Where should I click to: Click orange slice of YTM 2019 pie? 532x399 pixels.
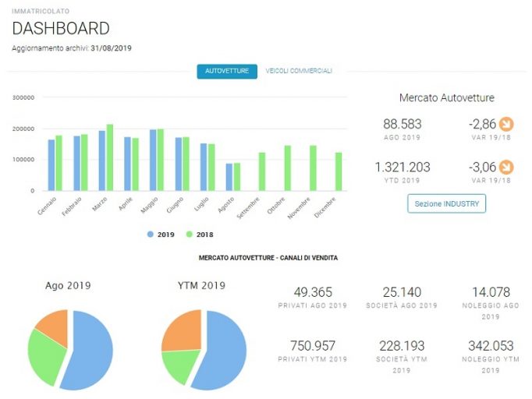point(183,330)
